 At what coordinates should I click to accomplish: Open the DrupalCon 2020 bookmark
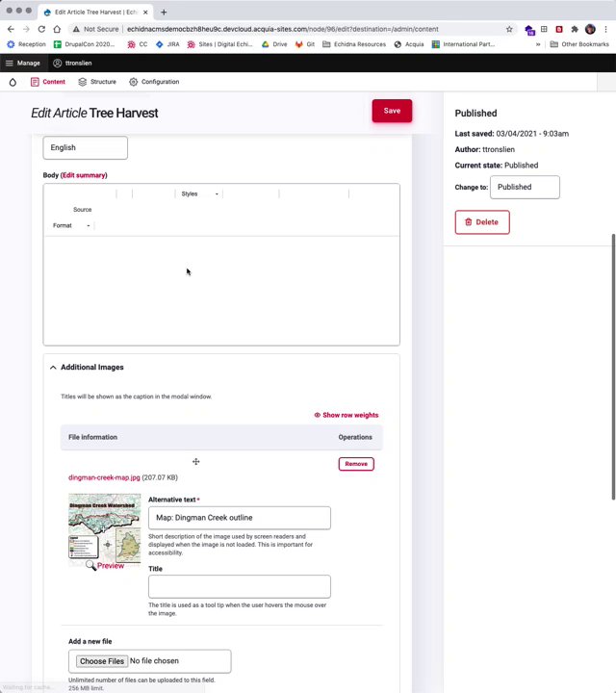(x=84, y=44)
